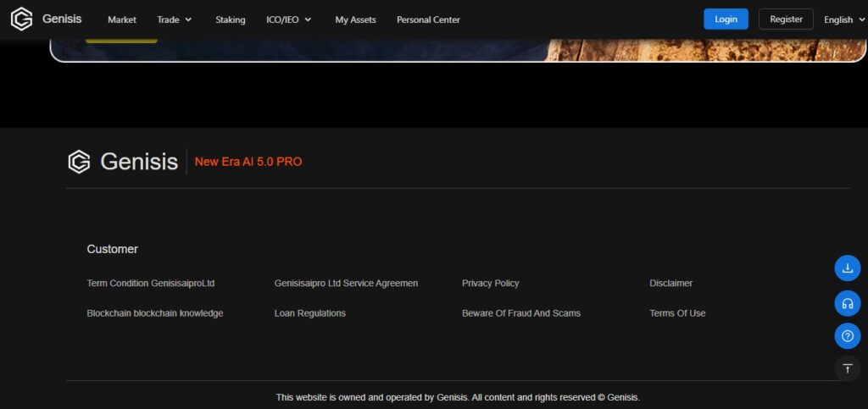
Task: Open the Terms Of Use link
Action: click(677, 313)
